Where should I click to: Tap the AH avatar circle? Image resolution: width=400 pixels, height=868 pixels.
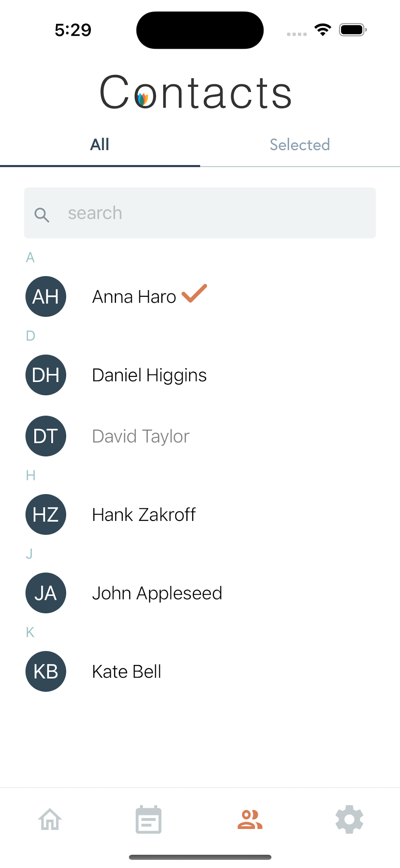[46, 296]
